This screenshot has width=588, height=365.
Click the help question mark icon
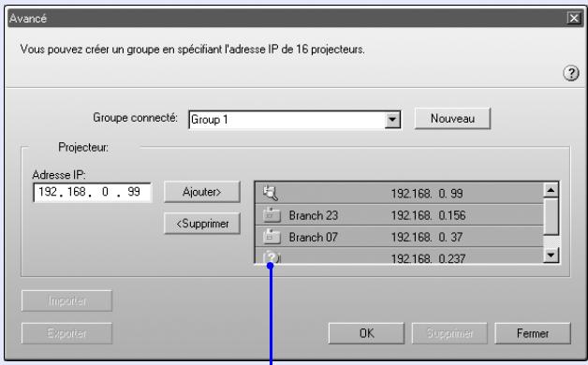pyautogui.click(x=571, y=73)
